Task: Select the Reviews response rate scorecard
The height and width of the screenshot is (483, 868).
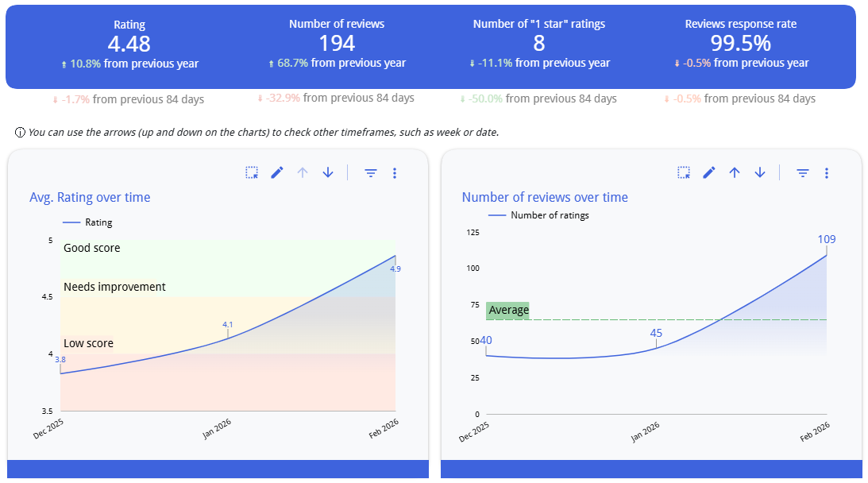Action: [740, 44]
